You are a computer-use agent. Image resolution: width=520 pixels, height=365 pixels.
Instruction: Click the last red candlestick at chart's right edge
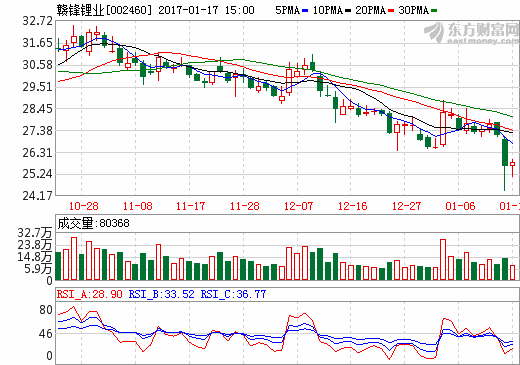click(x=512, y=168)
